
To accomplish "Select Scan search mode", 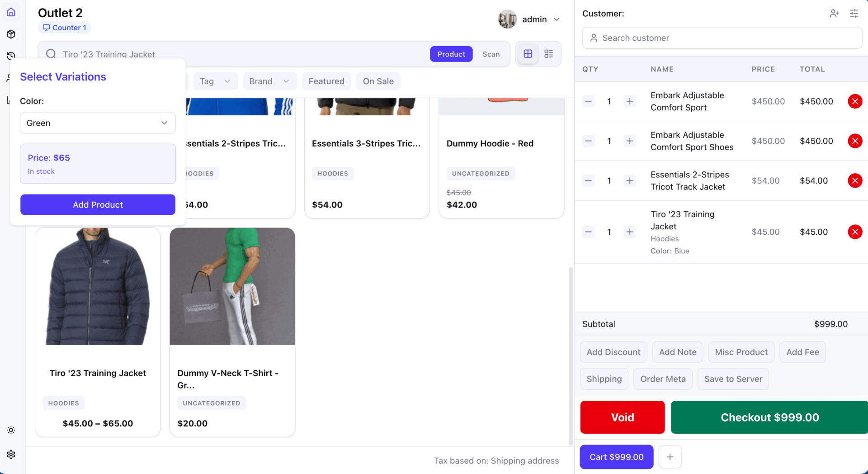I will pos(491,54).
